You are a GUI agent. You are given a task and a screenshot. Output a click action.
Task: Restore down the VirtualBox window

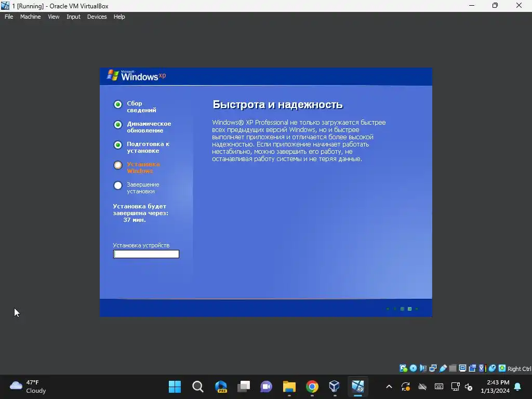495,5
